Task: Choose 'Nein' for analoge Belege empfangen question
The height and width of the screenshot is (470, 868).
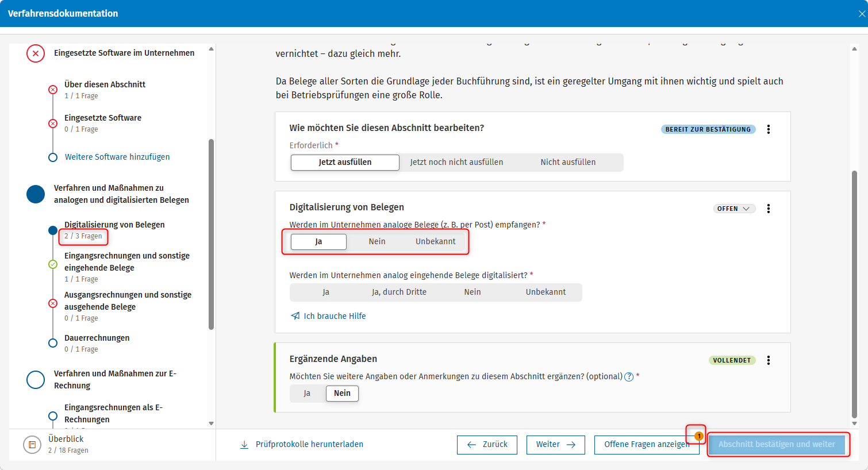Action: (x=377, y=242)
